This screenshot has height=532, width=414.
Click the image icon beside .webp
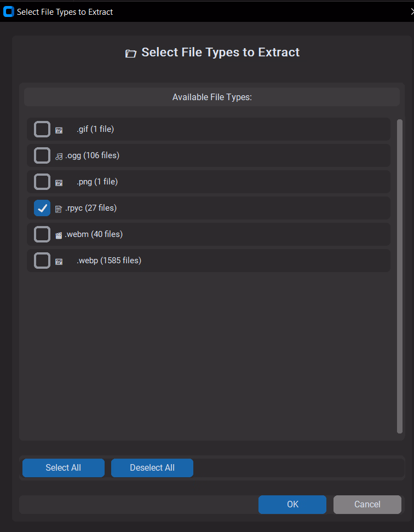pos(59,262)
